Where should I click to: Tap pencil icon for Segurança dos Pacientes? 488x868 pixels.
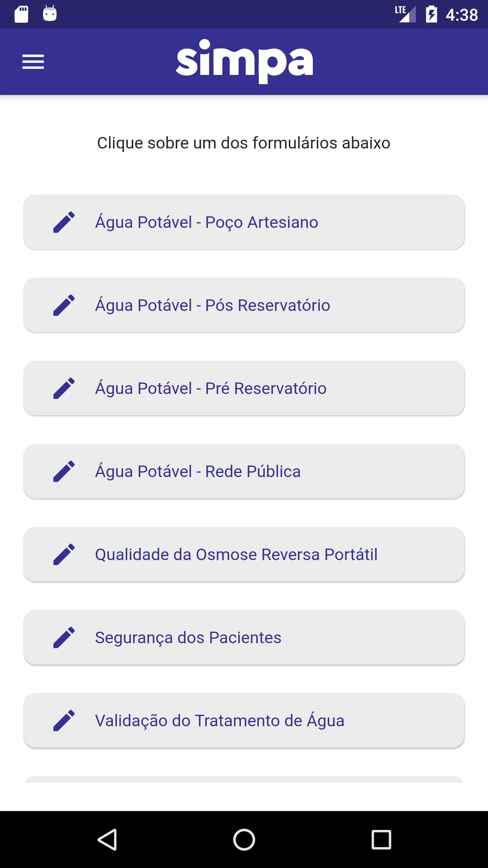pos(64,637)
